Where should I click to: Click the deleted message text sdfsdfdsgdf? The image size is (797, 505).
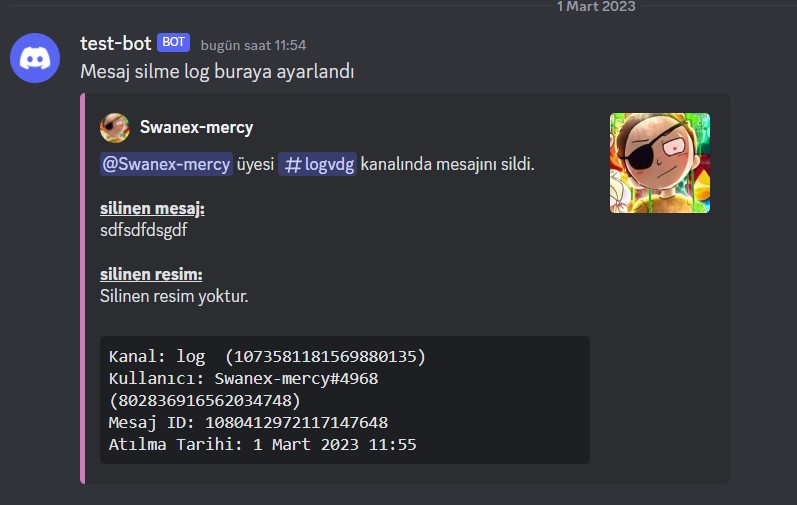click(x=144, y=230)
